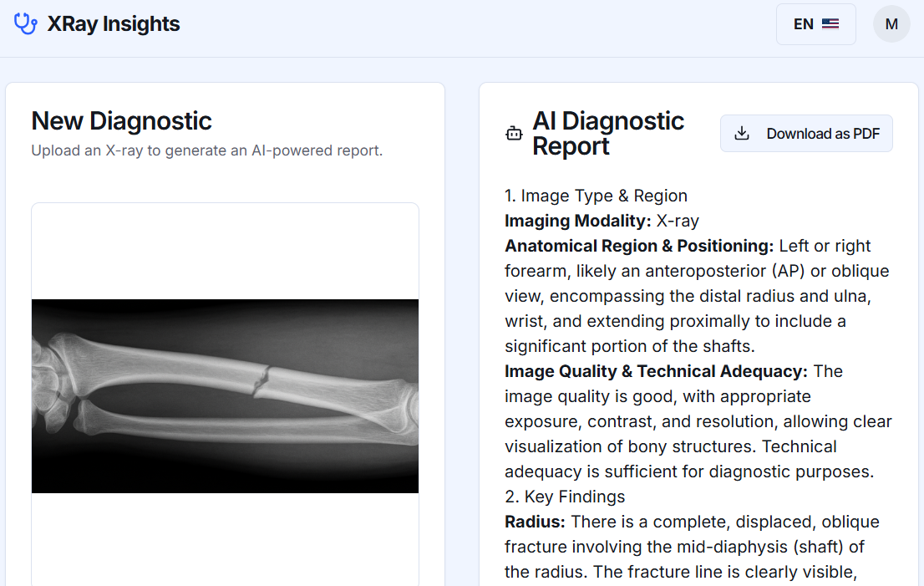Select the forearm X-ray thumbnail
The width and height of the screenshot is (924, 586).
click(225, 395)
